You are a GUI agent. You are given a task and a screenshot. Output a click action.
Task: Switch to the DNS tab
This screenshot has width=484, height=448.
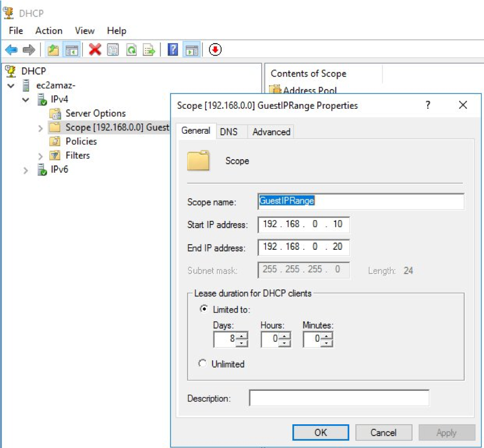click(228, 132)
